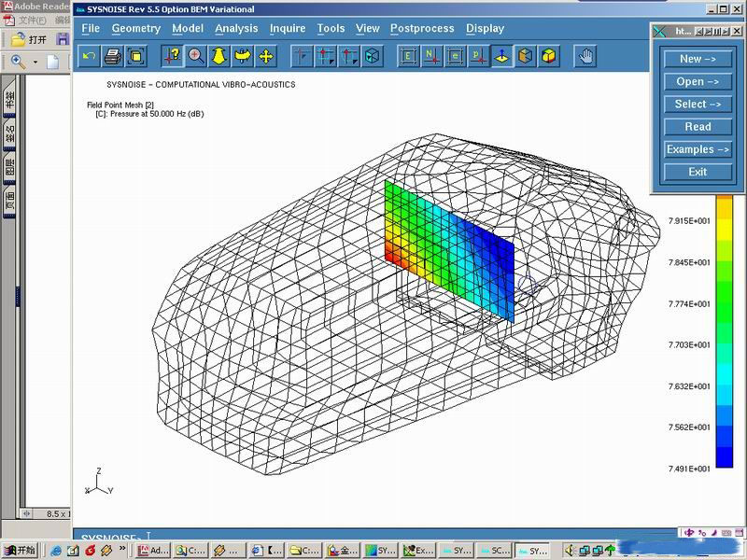Open the Model menu

[x=188, y=29]
